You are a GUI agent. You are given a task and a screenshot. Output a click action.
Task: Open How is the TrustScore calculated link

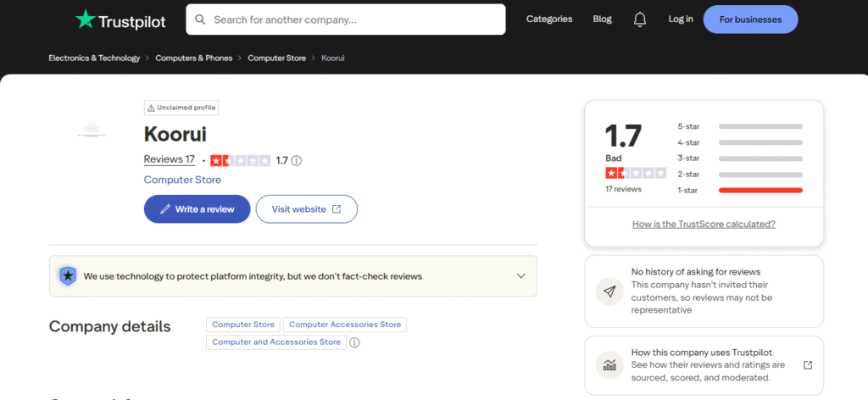point(704,224)
